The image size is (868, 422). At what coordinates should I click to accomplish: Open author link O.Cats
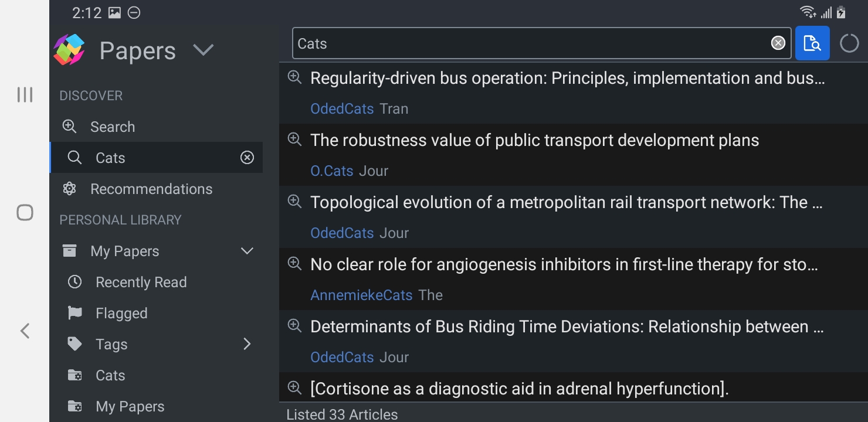331,171
